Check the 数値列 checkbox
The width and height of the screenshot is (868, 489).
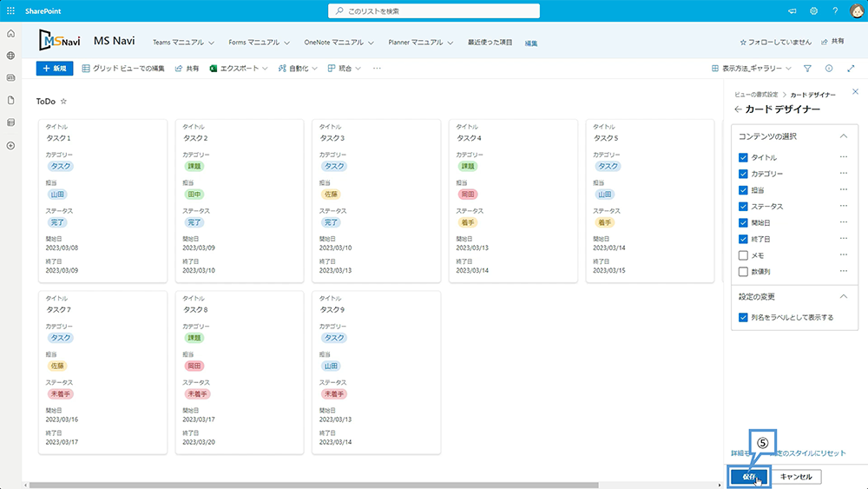(743, 271)
